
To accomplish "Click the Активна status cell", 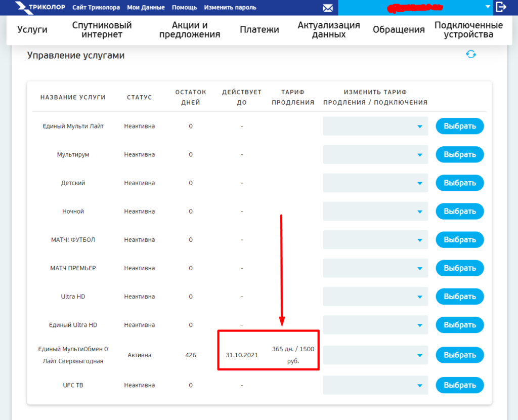I will (x=140, y=355).
